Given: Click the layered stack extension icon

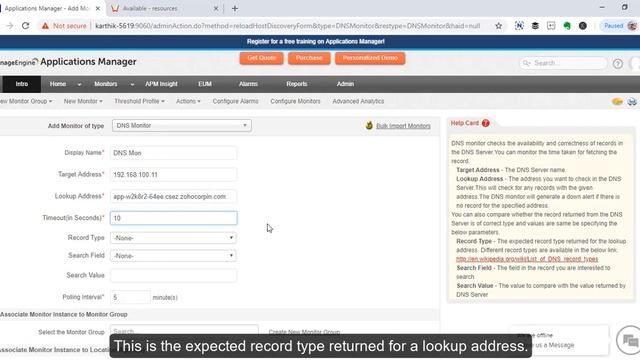Looking at the screenshot, I should (535, 26).
